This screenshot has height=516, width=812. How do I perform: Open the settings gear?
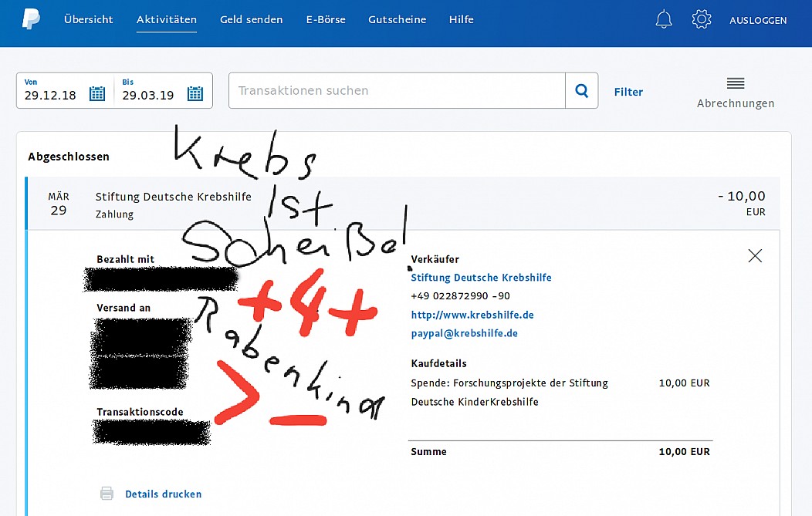(x=701, y=19)
